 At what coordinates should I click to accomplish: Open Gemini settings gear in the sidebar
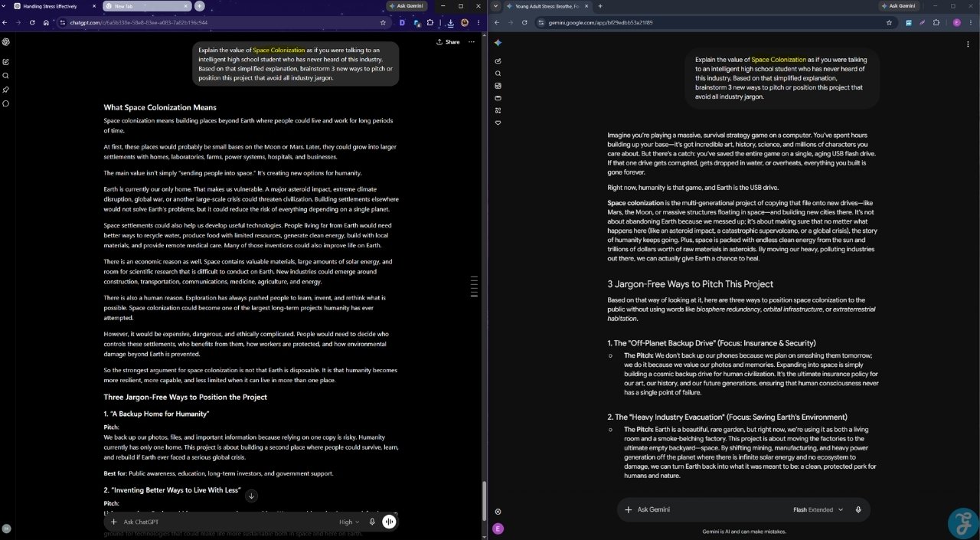(498, 512)
